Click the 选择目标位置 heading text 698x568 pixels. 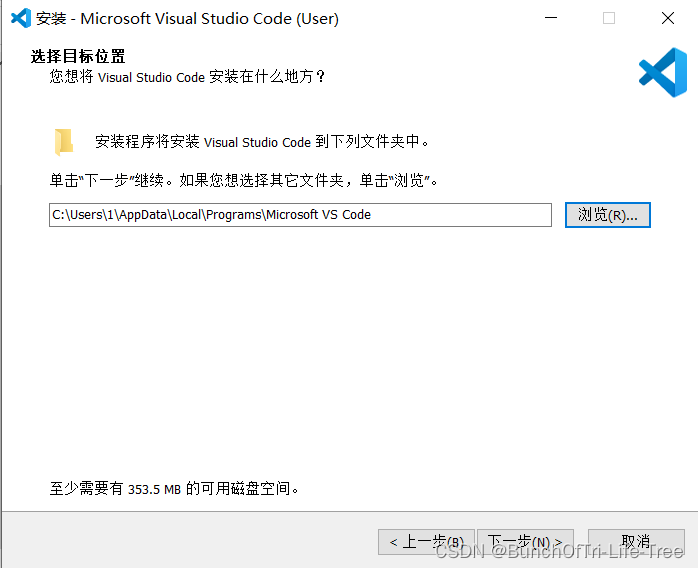(x=78, y=57)
